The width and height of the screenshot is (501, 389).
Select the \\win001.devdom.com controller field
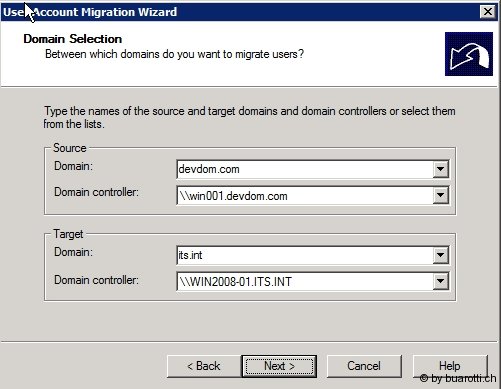point(305,196)
